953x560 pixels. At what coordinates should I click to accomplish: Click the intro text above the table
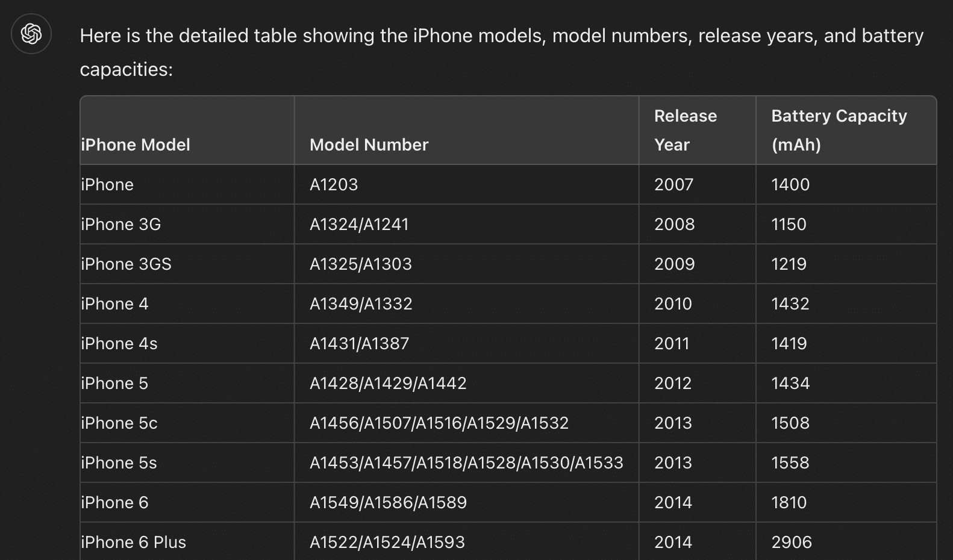pos(501,52)
